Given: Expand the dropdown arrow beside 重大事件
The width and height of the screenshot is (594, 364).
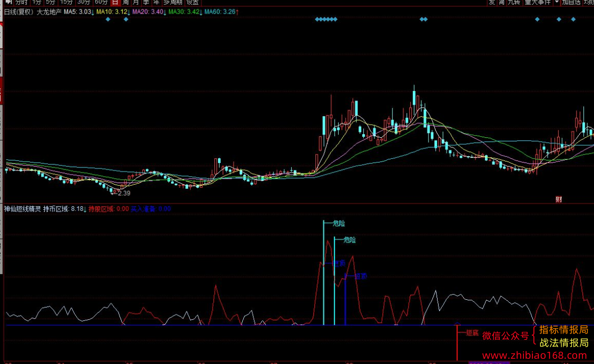Looking at the screenshot, I should tap(557, 2).
